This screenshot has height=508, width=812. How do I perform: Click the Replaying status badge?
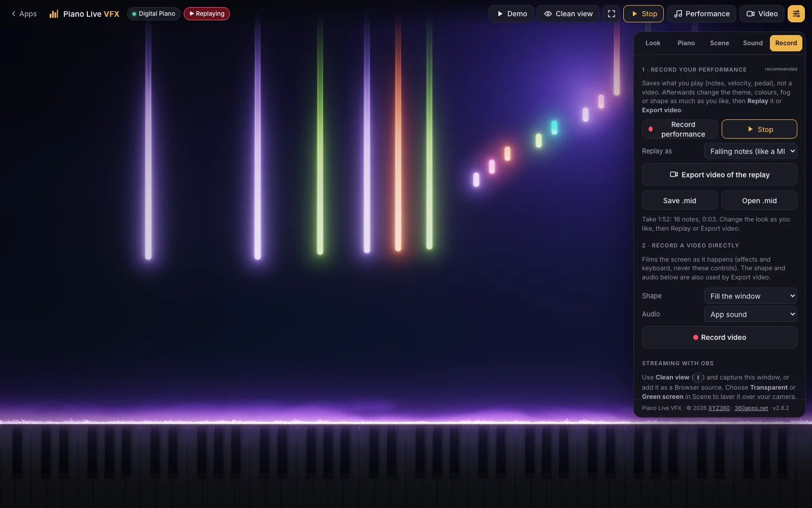point(207,14)
